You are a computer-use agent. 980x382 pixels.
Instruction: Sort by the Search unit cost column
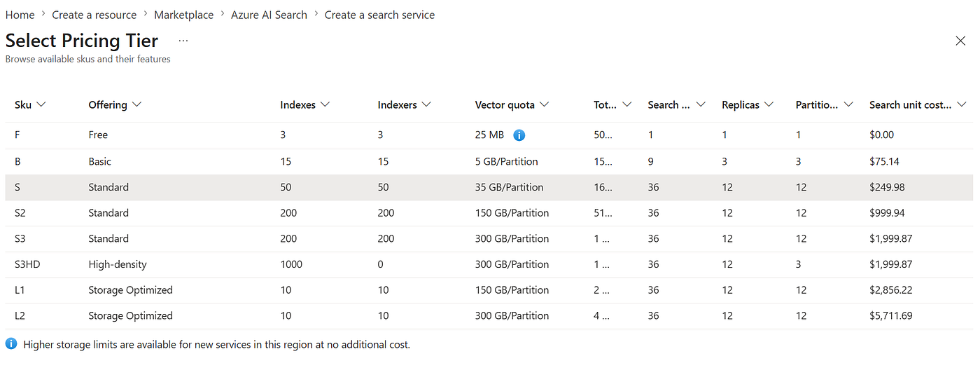point(918,104)
